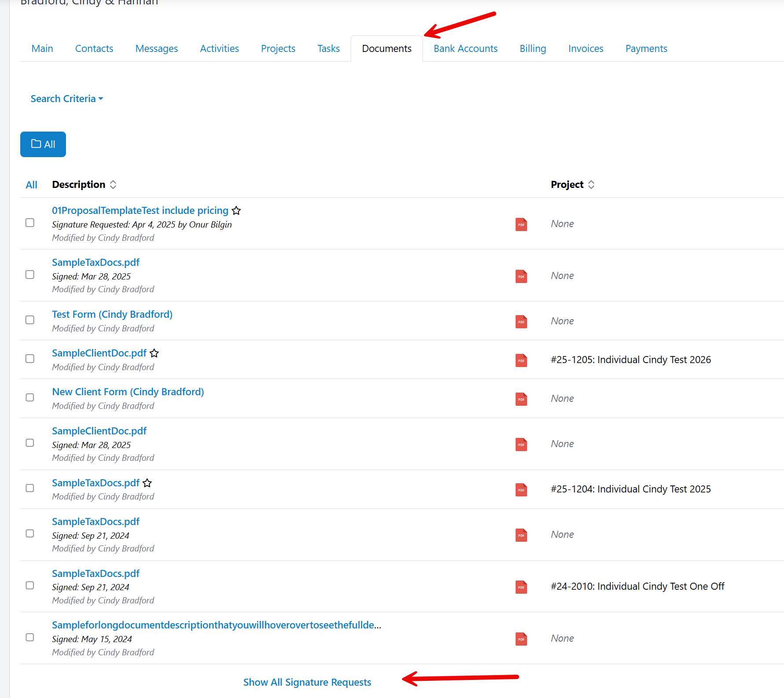The image size is (784, 698).
Task: Expand the Search Criteria dropdown
Action: tap(66, 99)
